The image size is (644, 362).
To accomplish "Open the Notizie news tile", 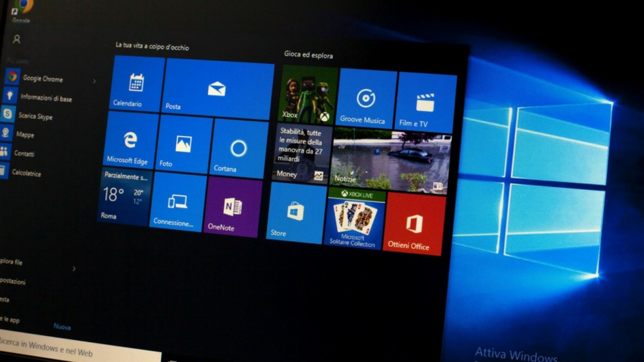I will point(391,160).
